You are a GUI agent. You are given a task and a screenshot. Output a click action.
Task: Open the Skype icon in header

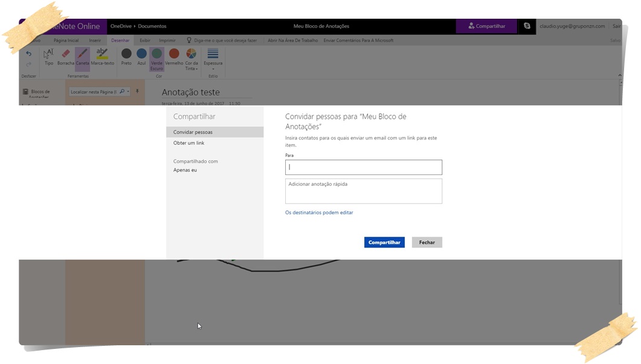527,26
